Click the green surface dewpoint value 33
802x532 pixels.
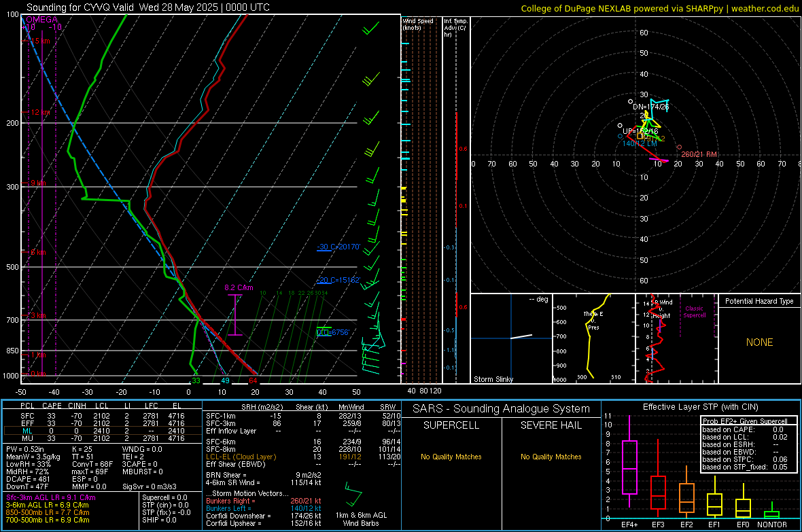[x=196, y=380]
